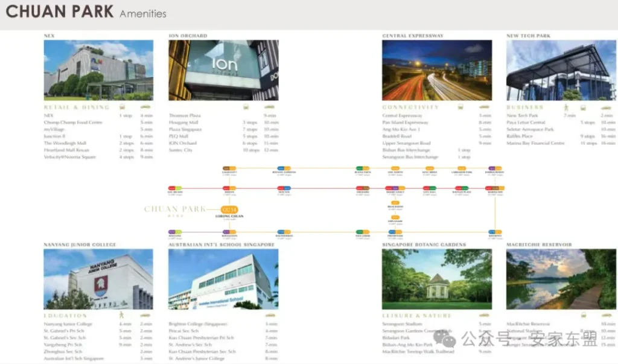Open the ION Orchard photo
Screen dimensions: 618x364
coord(223,70)
